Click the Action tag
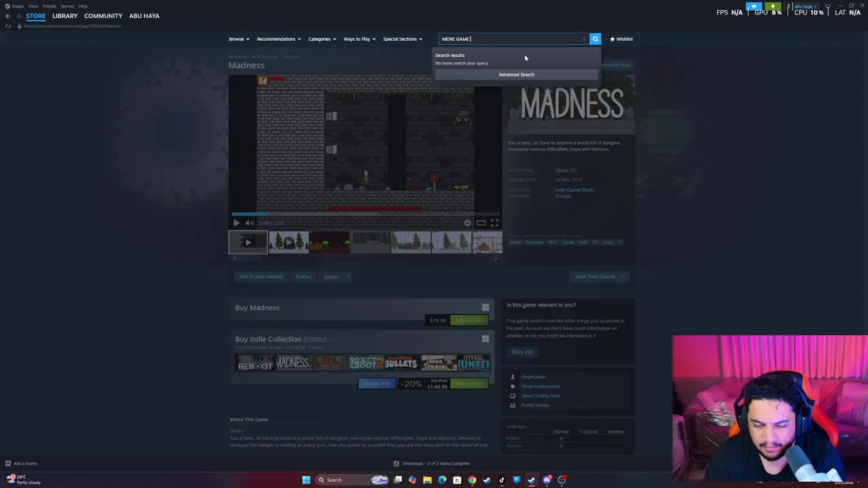868x488 pixels. pyautogui.click(x=515, y=242)
